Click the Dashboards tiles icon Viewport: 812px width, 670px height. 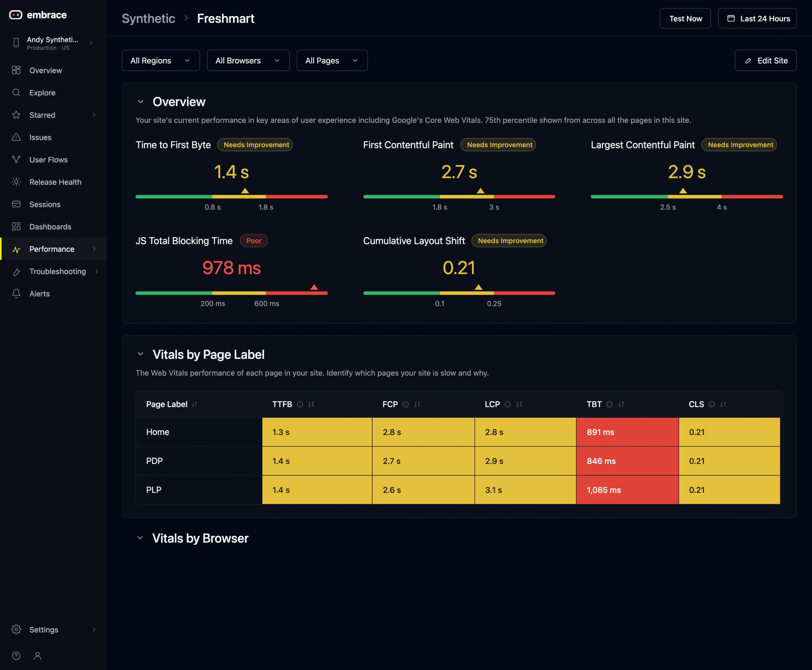[x=16, y=227]
